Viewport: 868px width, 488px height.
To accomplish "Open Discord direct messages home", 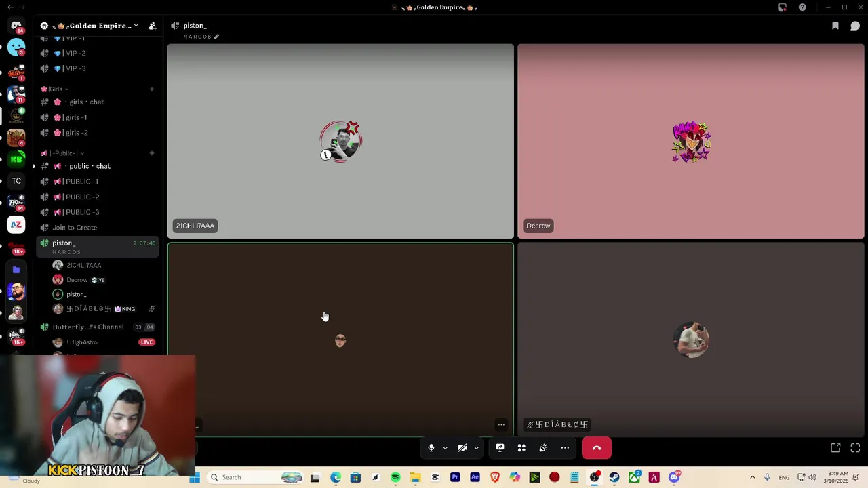I will (x=16, y=25).
